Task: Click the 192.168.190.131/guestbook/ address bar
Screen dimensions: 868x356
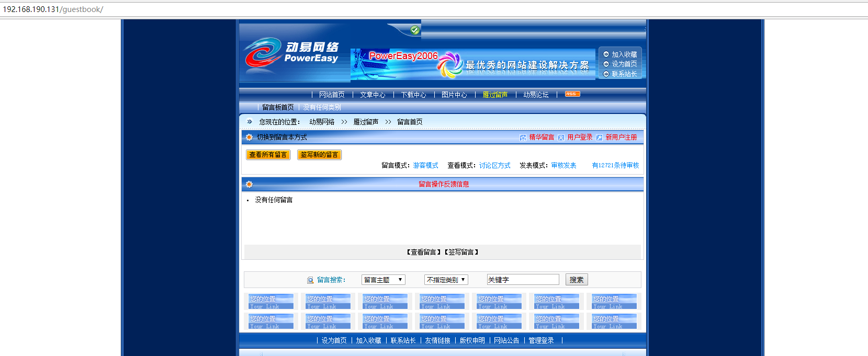Action: (x=434, y=9)
